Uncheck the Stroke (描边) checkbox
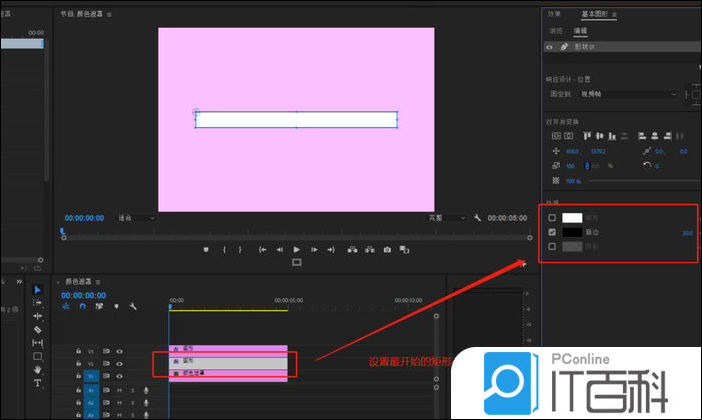This screenshot has width=702, height=420. tap(552, 231)
